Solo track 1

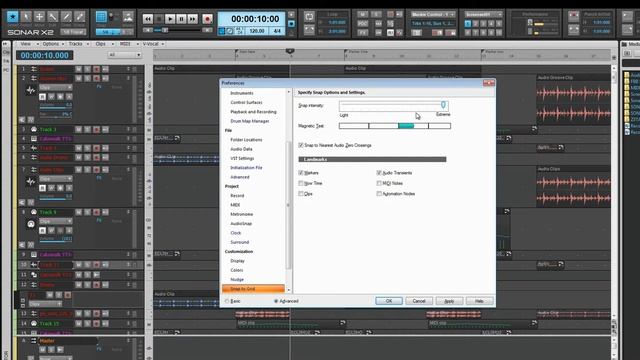[87, 69]
